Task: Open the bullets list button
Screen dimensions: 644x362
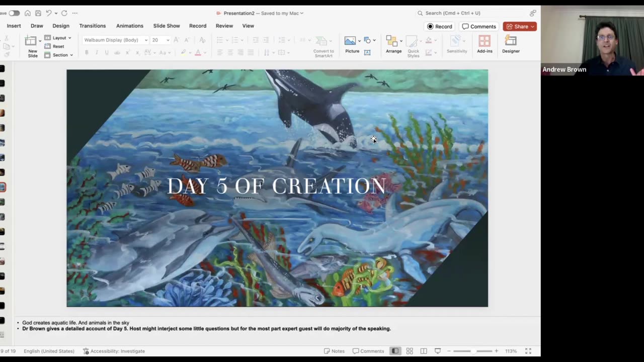Action: 219,40
